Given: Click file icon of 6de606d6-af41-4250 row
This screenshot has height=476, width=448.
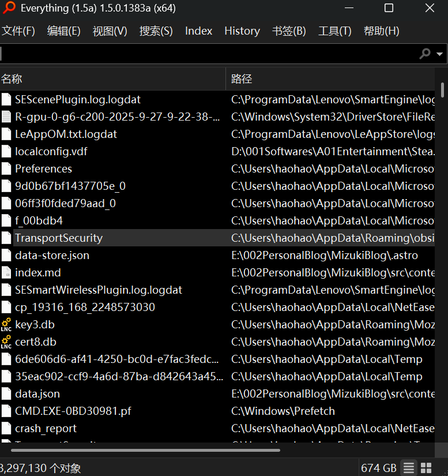Looking at the screenshot, I should 6,359.
